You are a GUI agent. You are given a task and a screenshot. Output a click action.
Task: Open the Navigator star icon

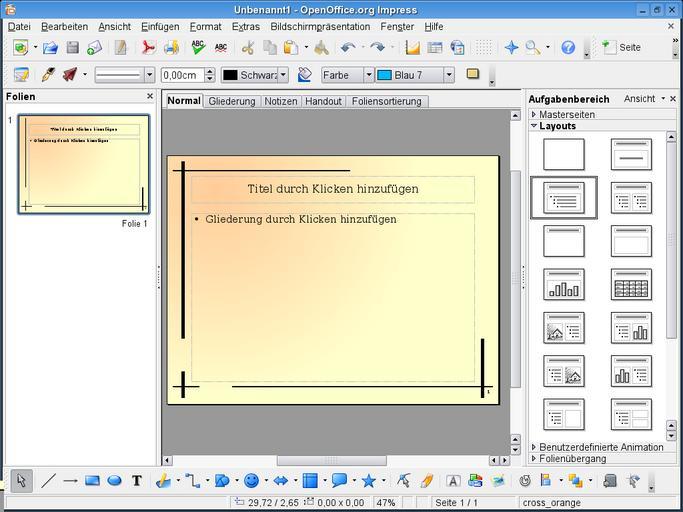511,47
